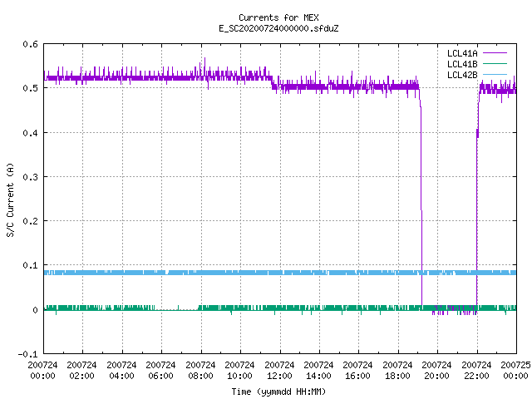This screenshot has height=399, width=532.
Task: Click the green LCL41B legend line sample
Action: tap(495, 63)
